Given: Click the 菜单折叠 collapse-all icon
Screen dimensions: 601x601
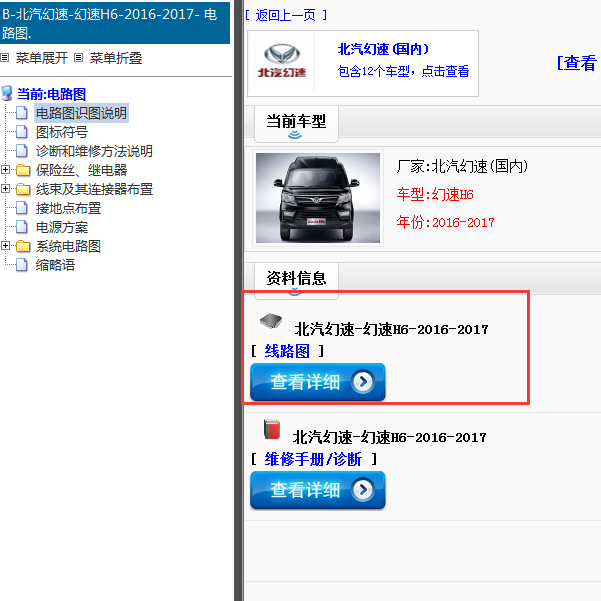Looking at the screenshot, I should coord(79,58).
